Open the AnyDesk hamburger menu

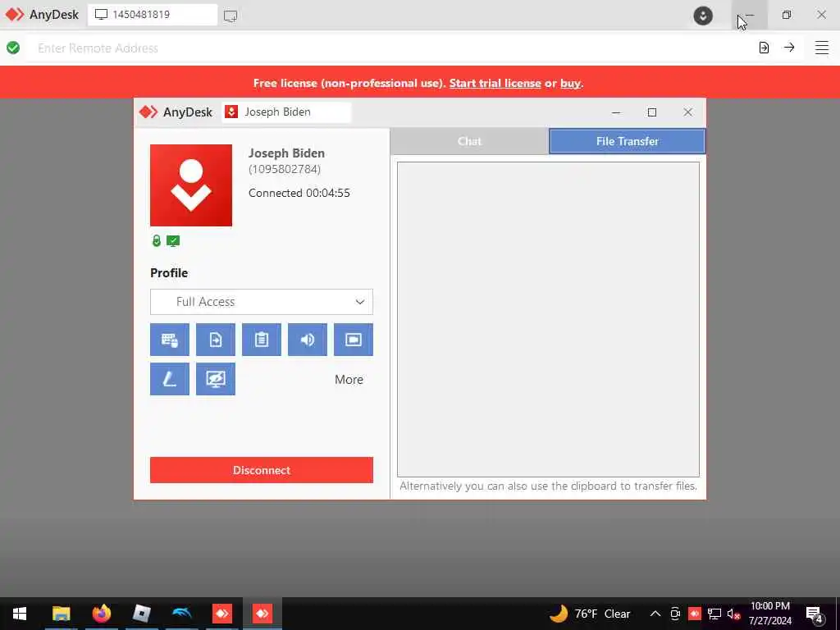(x=822, y=48)
